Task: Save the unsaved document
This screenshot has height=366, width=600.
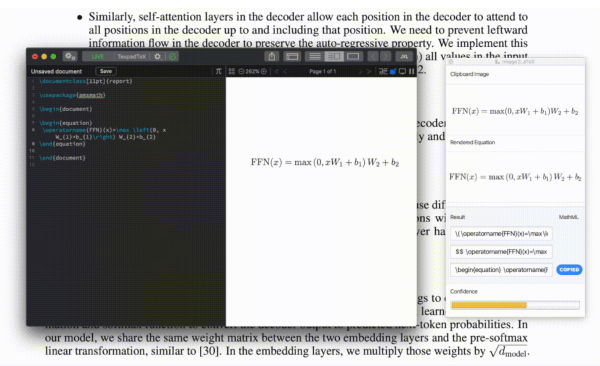Action: 106,71
